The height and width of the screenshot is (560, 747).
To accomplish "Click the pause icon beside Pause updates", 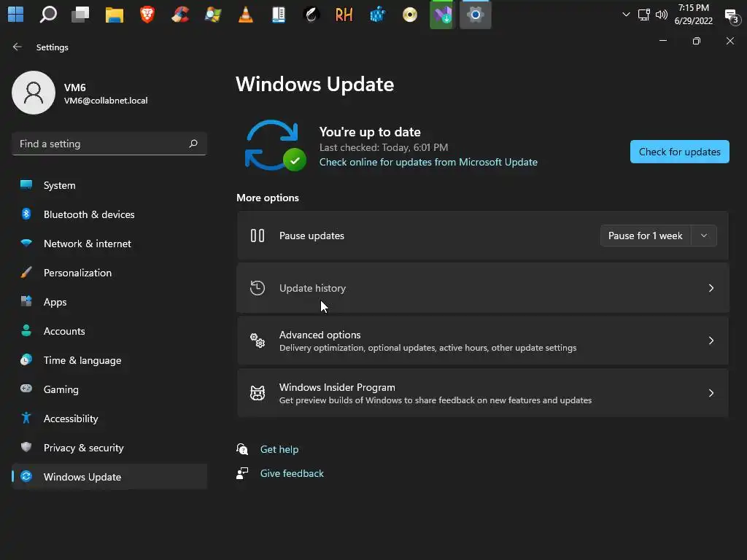I will point(258,236).
